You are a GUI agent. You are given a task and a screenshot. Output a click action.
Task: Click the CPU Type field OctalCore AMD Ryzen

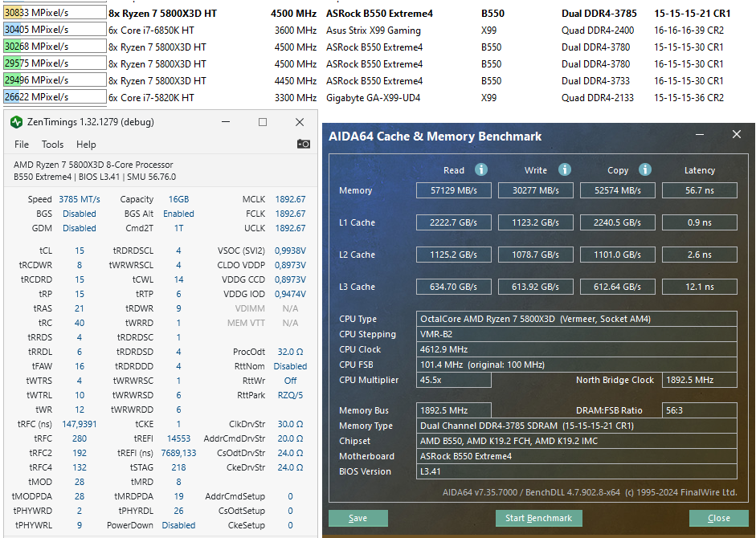(577, 319)
